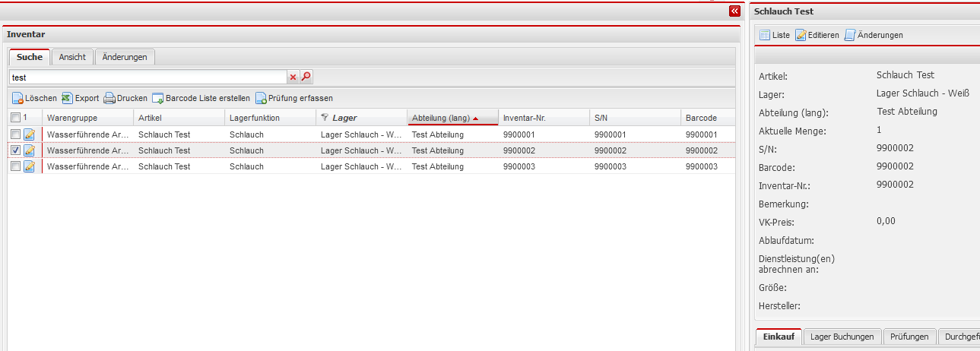Click into the search text field

[x=147, y=77]
